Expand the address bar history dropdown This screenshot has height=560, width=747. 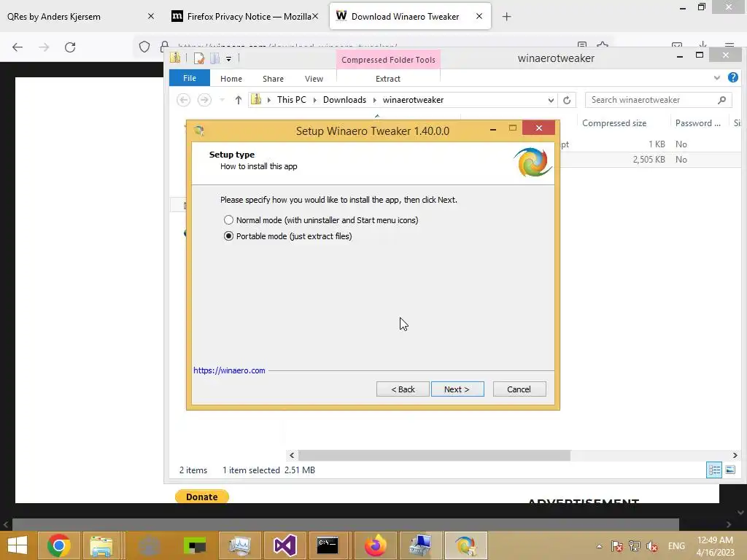(x=551, y=100)
